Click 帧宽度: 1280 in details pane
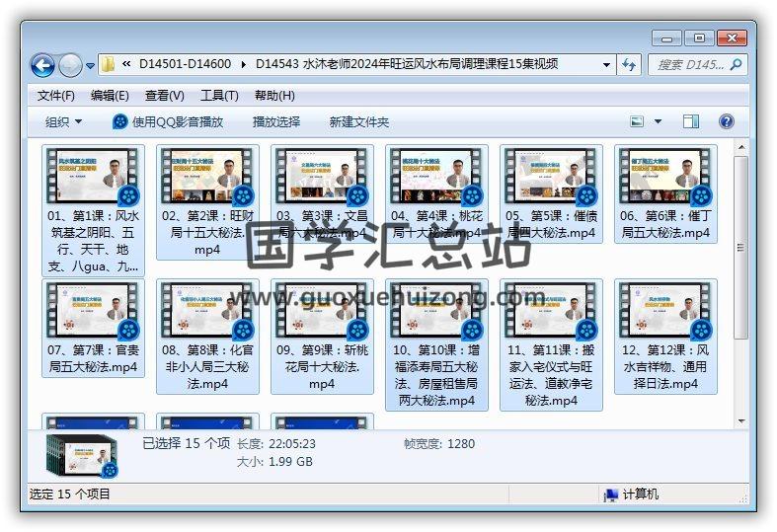Screen dimensions: 777x532 tap(439, 444)
